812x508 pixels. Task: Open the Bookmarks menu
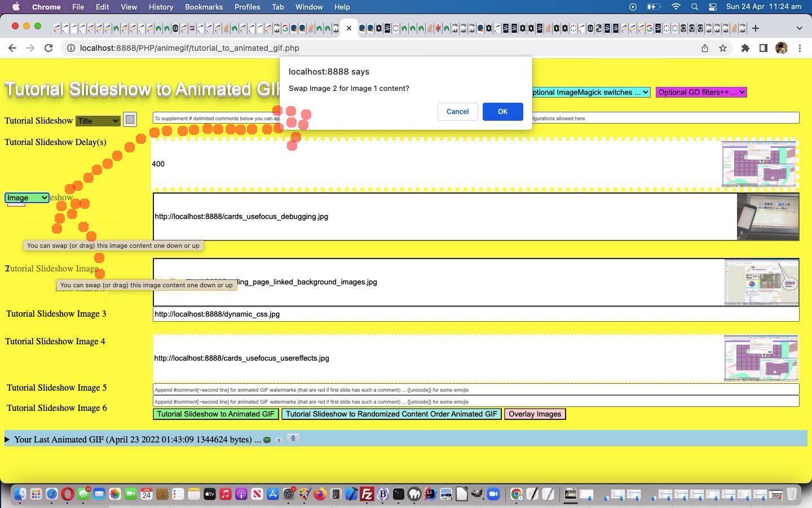[204, 7]
